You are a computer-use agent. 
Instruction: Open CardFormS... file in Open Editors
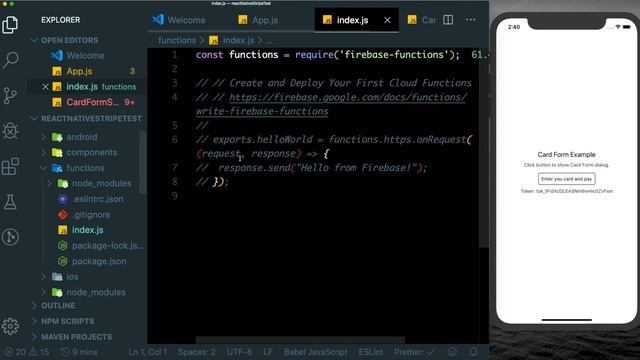tap(92, 102)
